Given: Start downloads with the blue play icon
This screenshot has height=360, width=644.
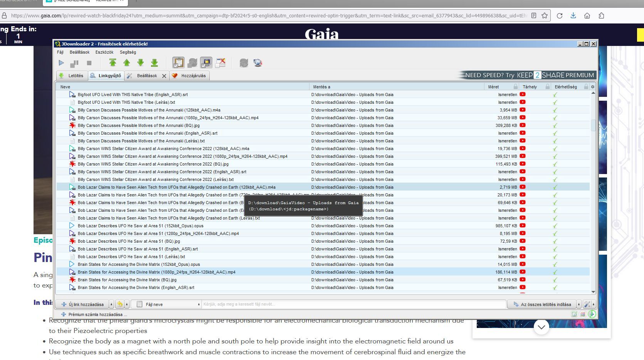Looking at the screenshot, I should tap(61, 63).
